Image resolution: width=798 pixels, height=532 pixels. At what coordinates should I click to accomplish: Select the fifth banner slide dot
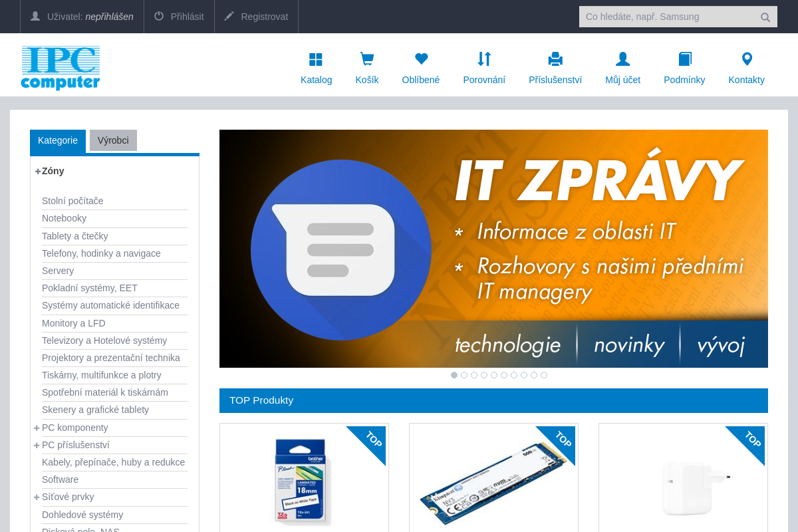(x=494, y=375)
